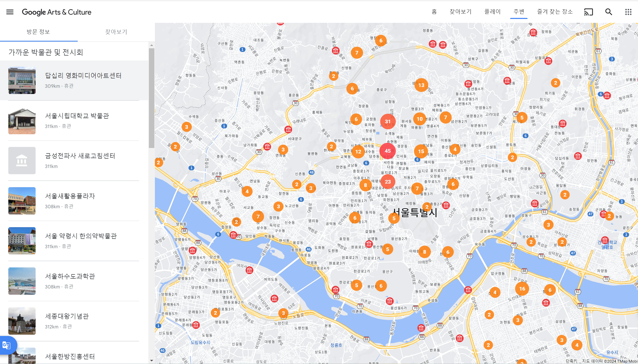
Task: Click the sidebar scrollbar down arrow
Action: coord(152,361)
